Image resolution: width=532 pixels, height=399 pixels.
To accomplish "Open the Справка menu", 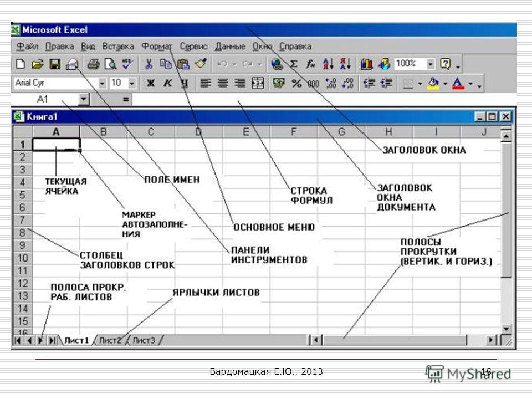I will [295, 47].
